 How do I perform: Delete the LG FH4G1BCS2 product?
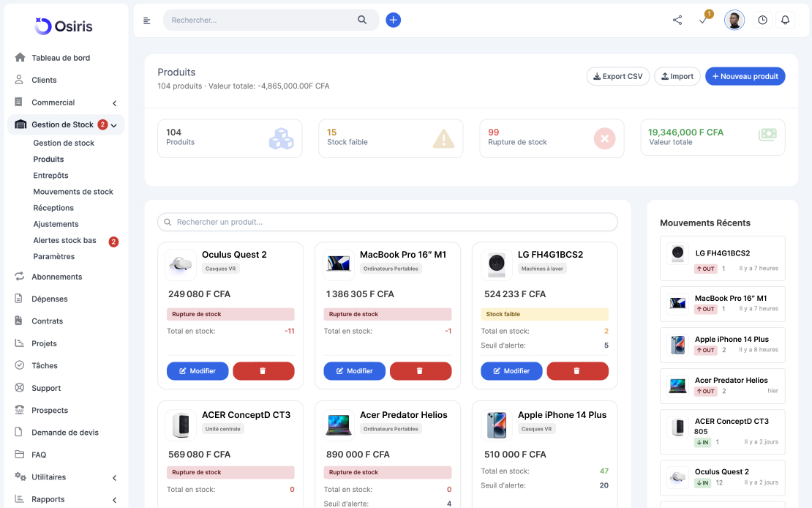577,371
